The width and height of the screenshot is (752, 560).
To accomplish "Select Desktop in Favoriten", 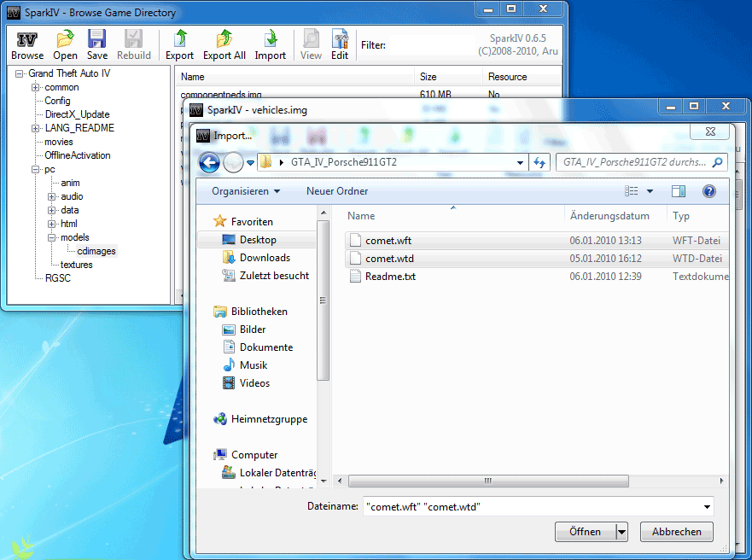I will (257, 240).
